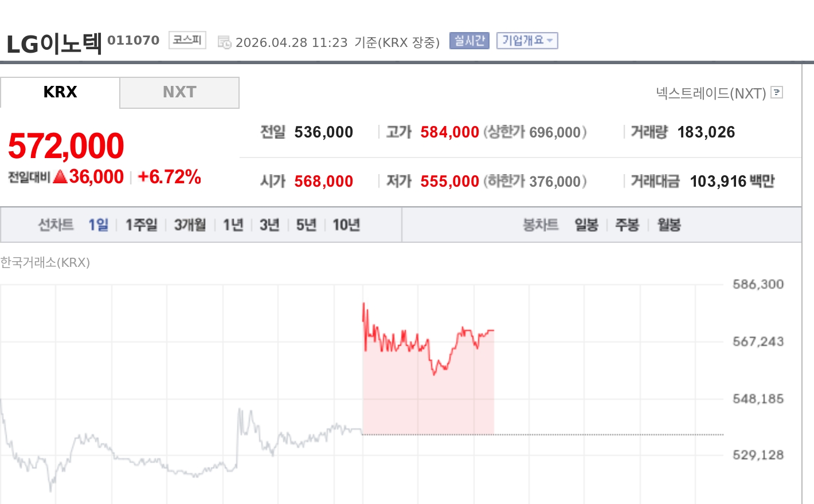Switch to the NXT tab
This screenshot has width=814, height=504.
click(179, 92)
